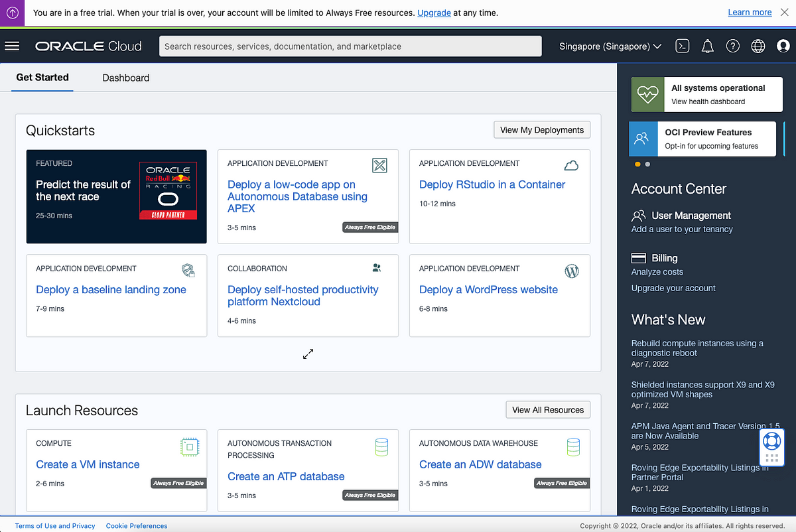Click the Billing card icon
Viewport: 796px width, 532px height.
[638, 258]
